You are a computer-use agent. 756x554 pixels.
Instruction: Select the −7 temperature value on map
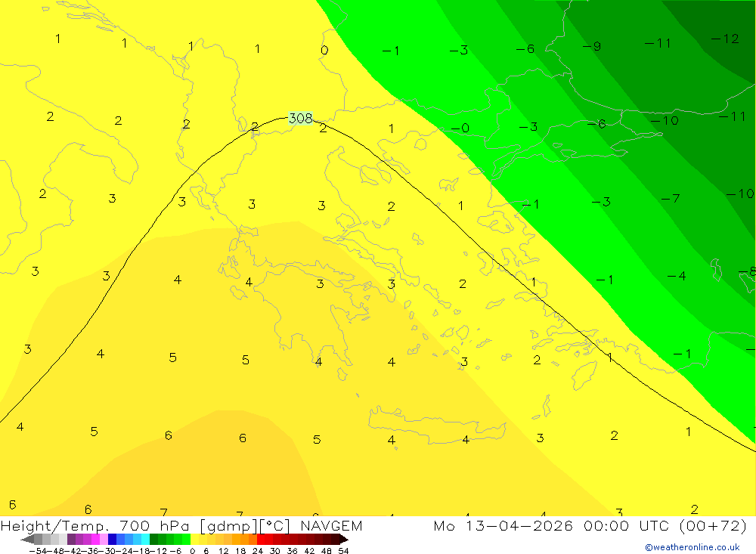click(671, 198)
